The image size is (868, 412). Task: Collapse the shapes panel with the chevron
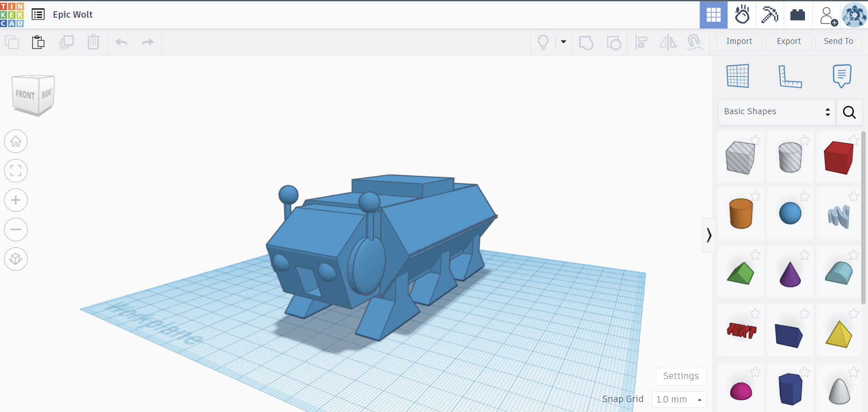tap(709, 235)
